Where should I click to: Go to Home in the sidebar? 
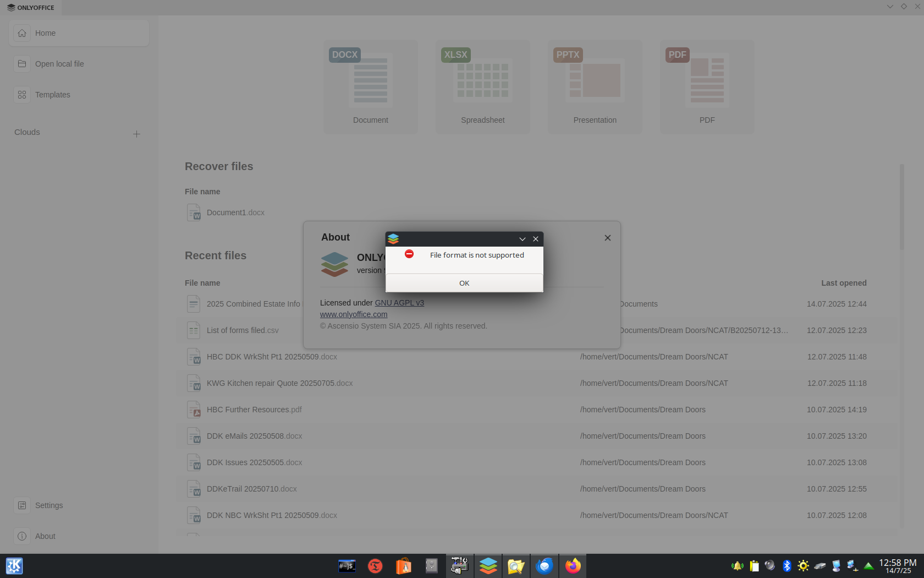point(79,33)
